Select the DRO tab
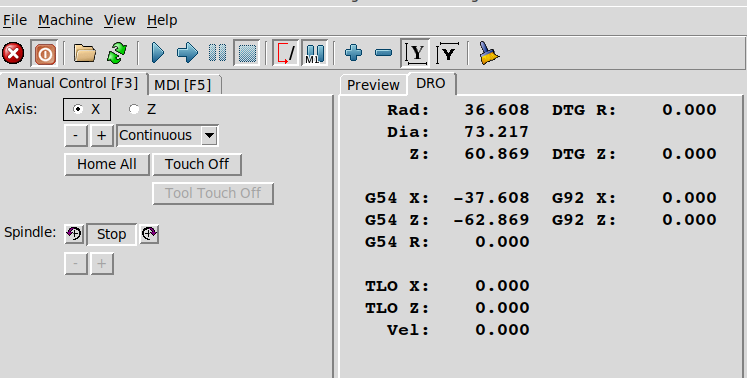This screenshot has width=747, height=378. click(x=431, y=83)
